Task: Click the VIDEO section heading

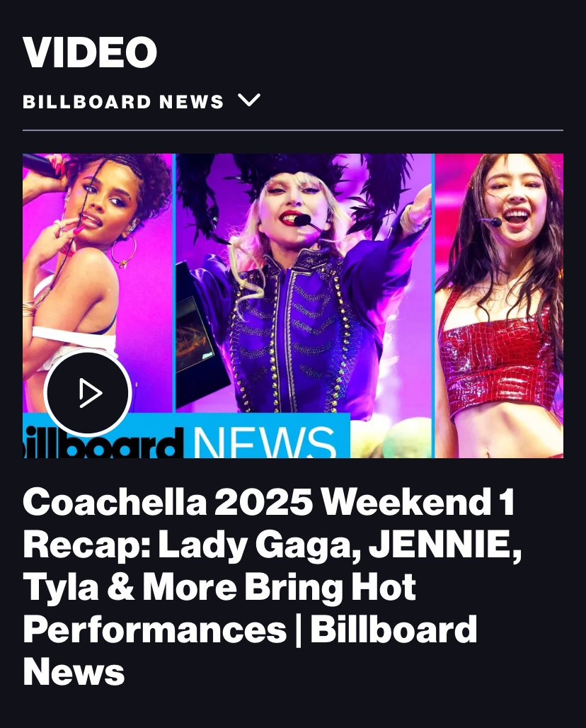Action: pyautogui.click(x=90, y=52)
